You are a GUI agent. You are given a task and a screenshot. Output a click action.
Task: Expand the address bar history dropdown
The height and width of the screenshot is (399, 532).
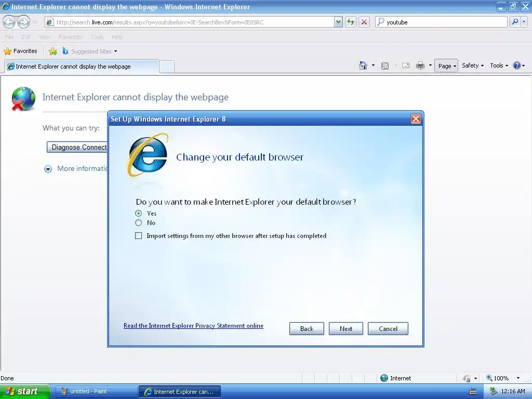click(x=338, y=22)
